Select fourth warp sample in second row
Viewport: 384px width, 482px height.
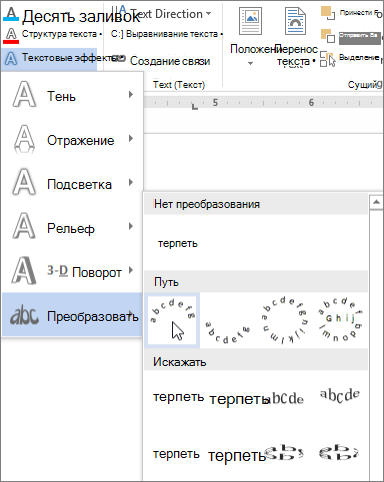339,453
